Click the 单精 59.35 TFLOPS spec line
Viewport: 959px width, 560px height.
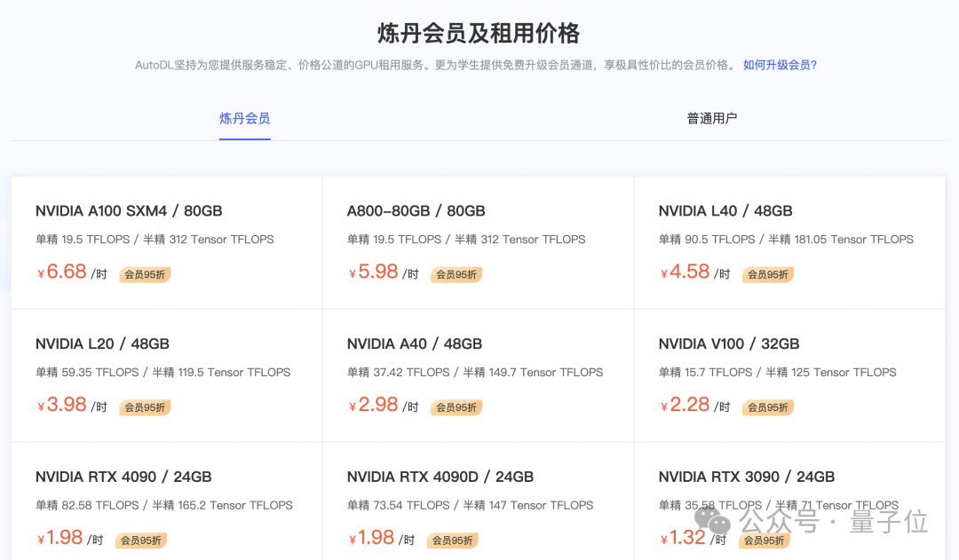click(162, 373)
